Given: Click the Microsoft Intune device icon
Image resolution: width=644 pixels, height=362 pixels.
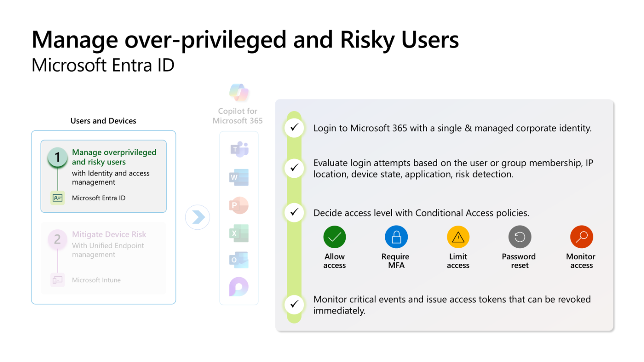Looking at the screenshot, I should (x=57, y=280).
